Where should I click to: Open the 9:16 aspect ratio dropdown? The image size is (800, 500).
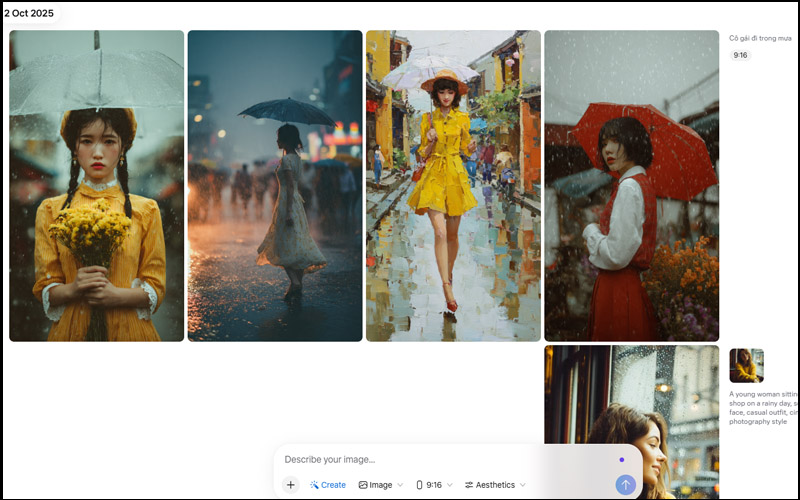point(433,485)
